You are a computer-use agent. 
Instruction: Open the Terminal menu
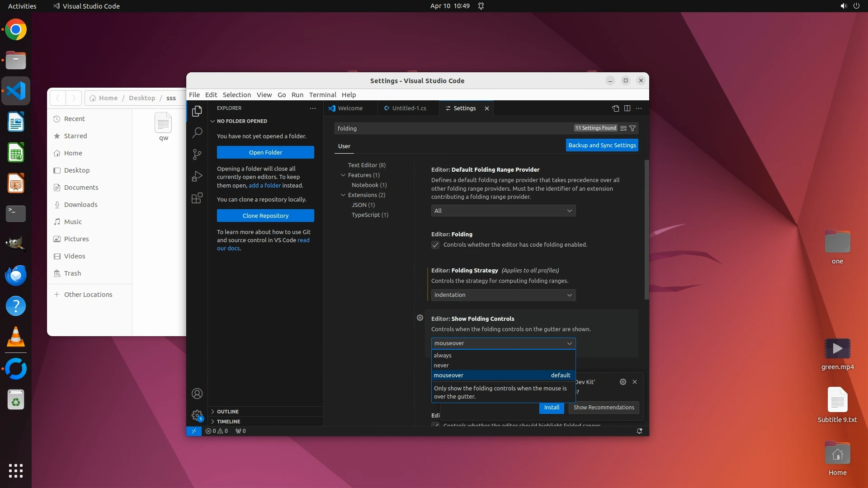click(322, 95)
